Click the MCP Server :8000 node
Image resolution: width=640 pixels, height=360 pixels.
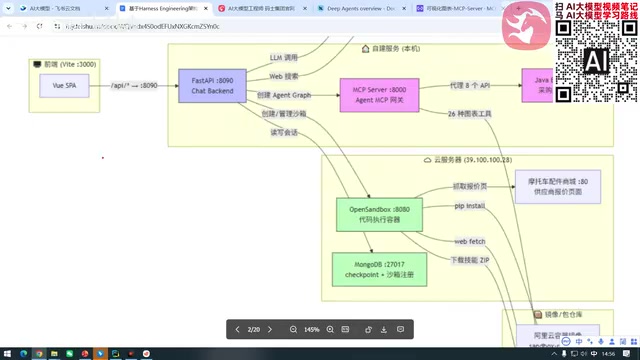tap(379, 95)
